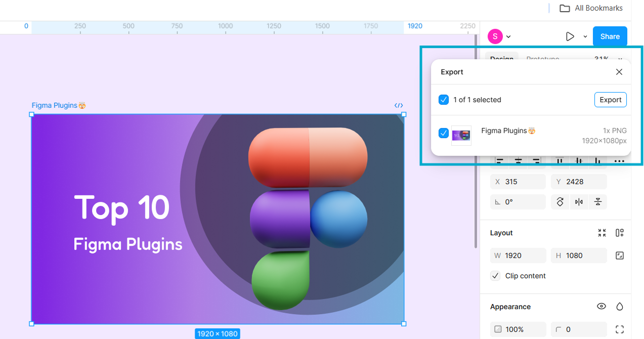
Task: Switch to the Design tab
Action: (x=501, y=59)
